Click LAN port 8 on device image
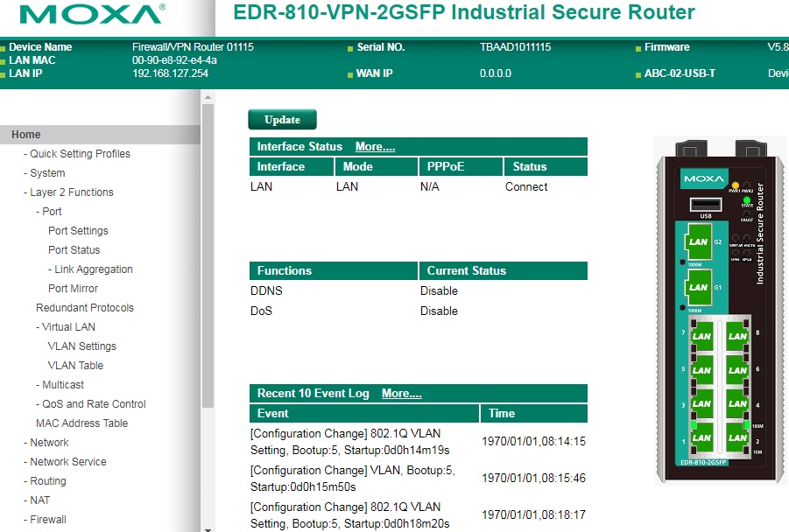This screenshot has width=789, height=532. (737, 336)
